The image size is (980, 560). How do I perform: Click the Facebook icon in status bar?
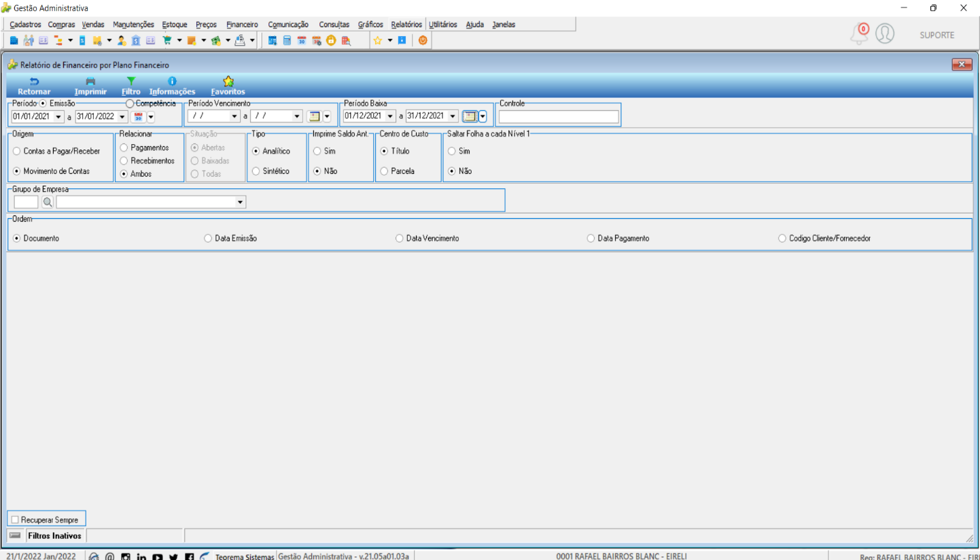pos(190,557)
